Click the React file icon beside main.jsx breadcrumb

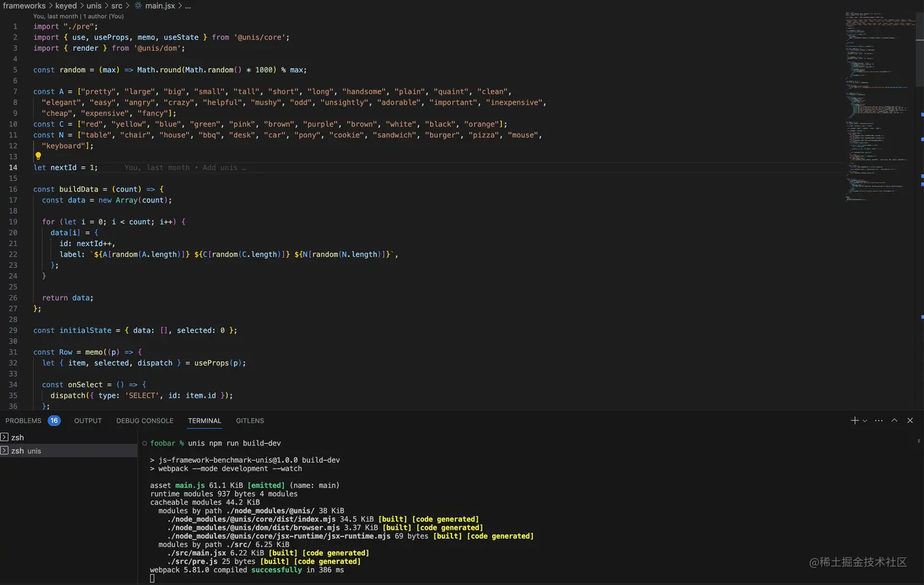[x=138, y=6]
